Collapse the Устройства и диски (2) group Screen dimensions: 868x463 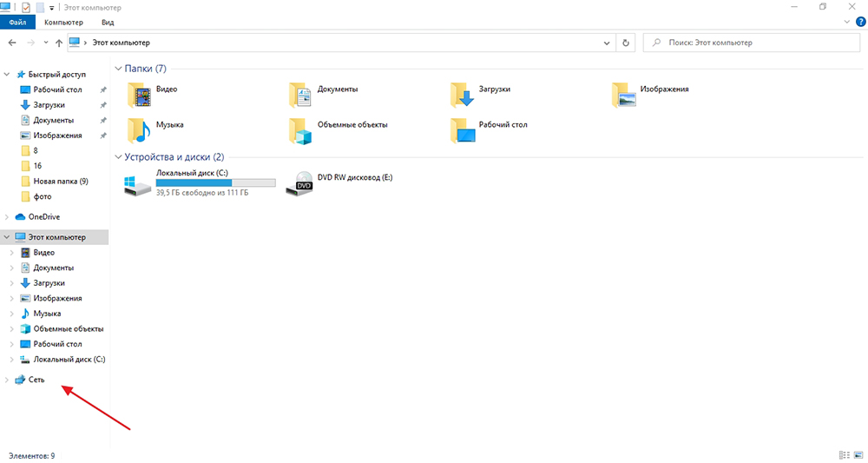pos(118,157)
